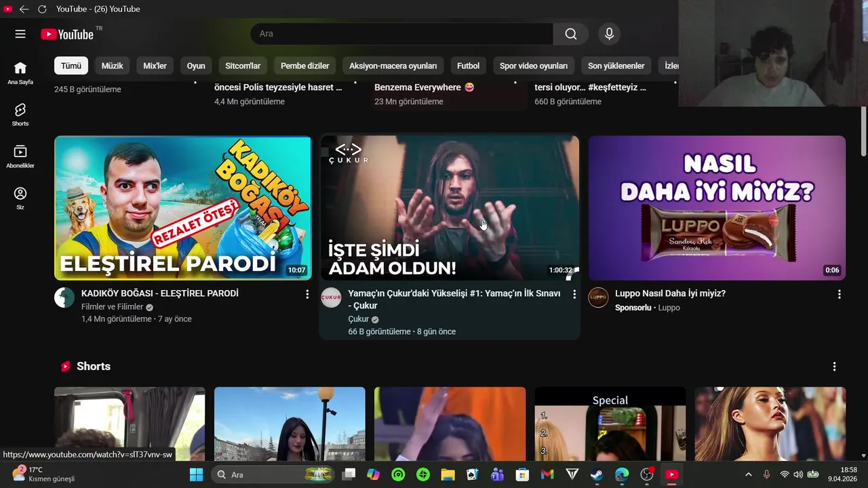Go back using the browser arrow
This screenshot has width=868, height=488.
pos(24,9)
